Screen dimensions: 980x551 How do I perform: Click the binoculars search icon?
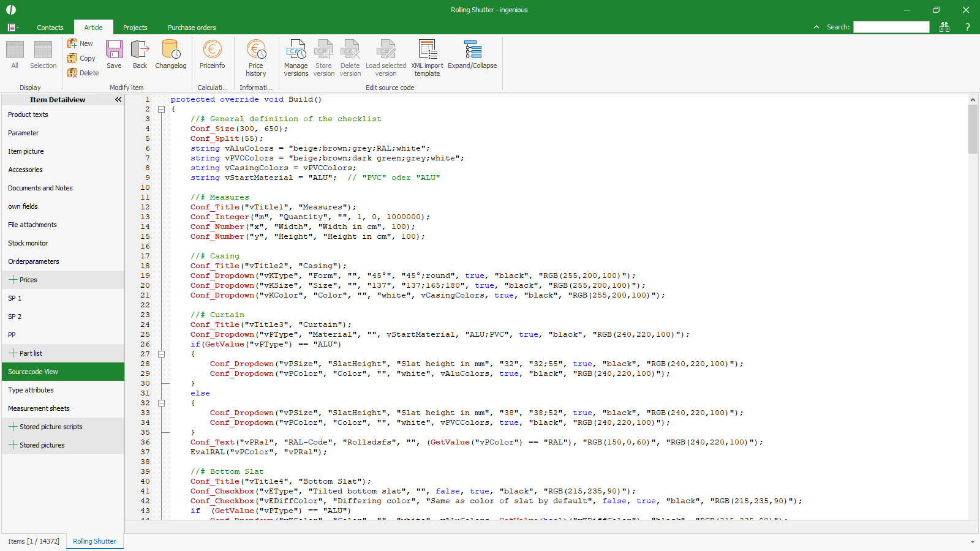coord(944,27)
